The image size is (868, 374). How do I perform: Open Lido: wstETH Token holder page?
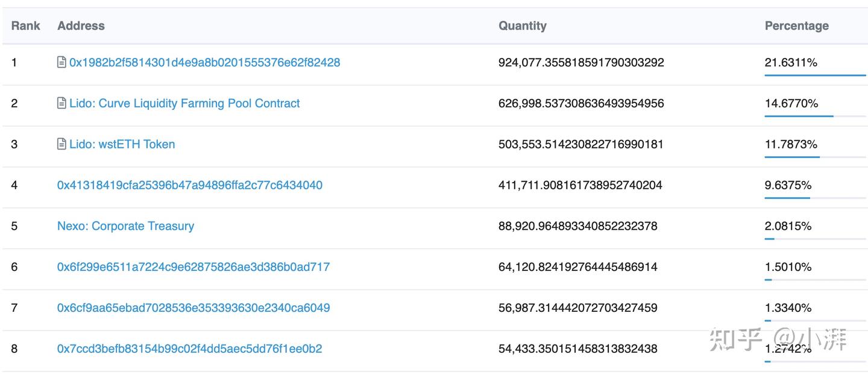click(122, 144)
